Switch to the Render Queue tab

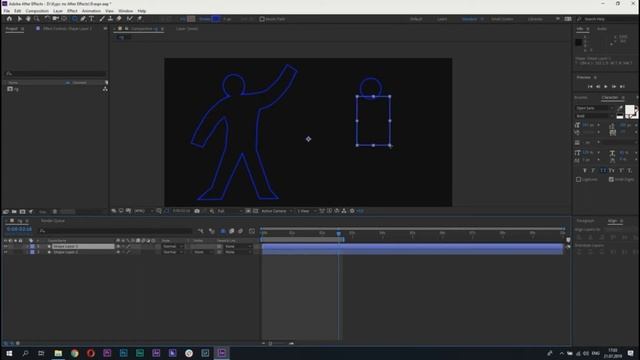pyautogui.click(x=53, y=221)
